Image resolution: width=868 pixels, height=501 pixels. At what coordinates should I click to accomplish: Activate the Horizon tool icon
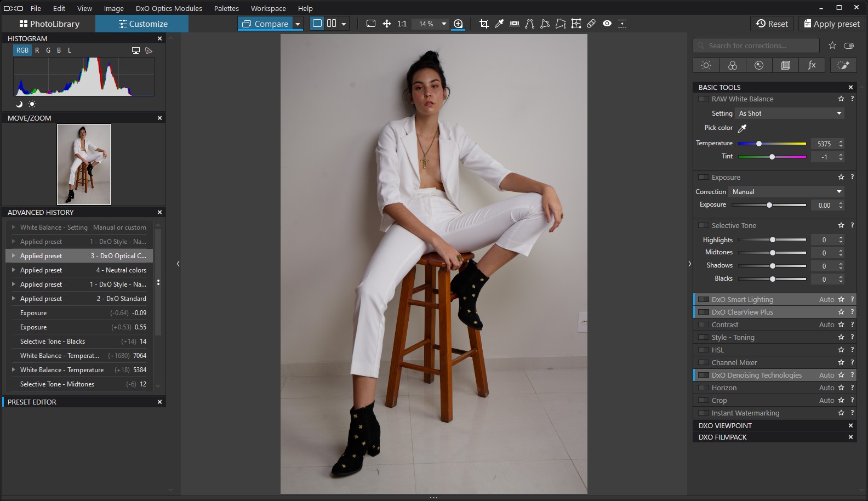(515, 24)
